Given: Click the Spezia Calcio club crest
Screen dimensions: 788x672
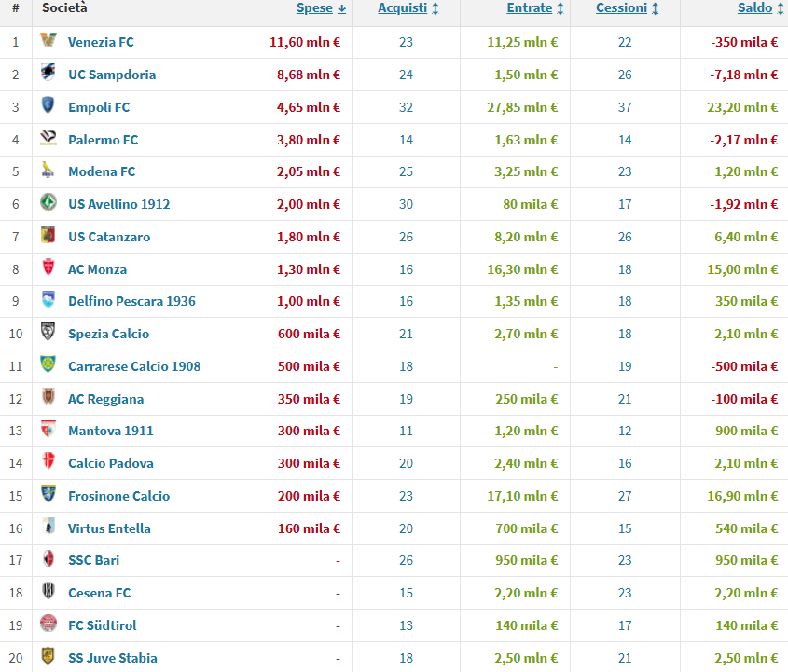Looking at the screenshot, I should (x=48, y=332).
